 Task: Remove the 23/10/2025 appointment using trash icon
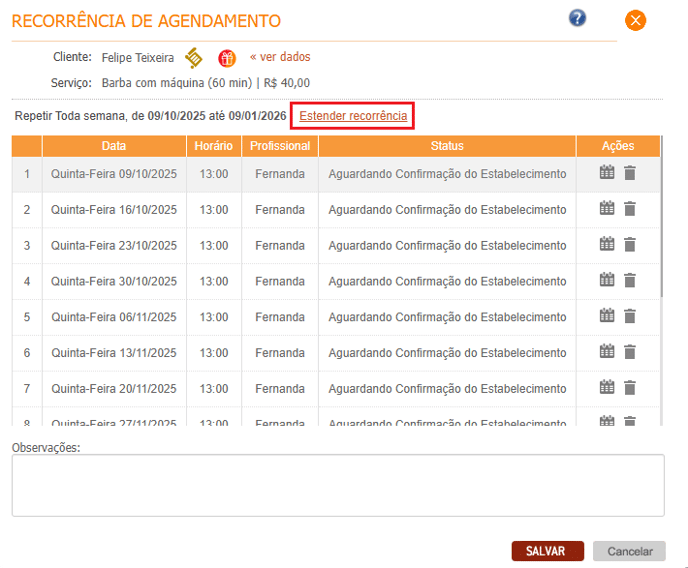pyautogui.click(x=630, y=245)
